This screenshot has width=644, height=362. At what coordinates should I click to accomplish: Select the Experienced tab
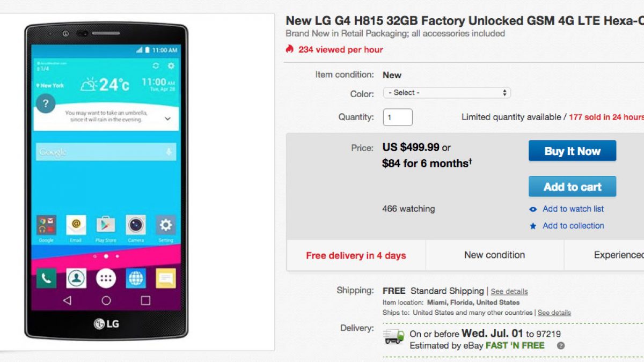[x=604, y=255]
